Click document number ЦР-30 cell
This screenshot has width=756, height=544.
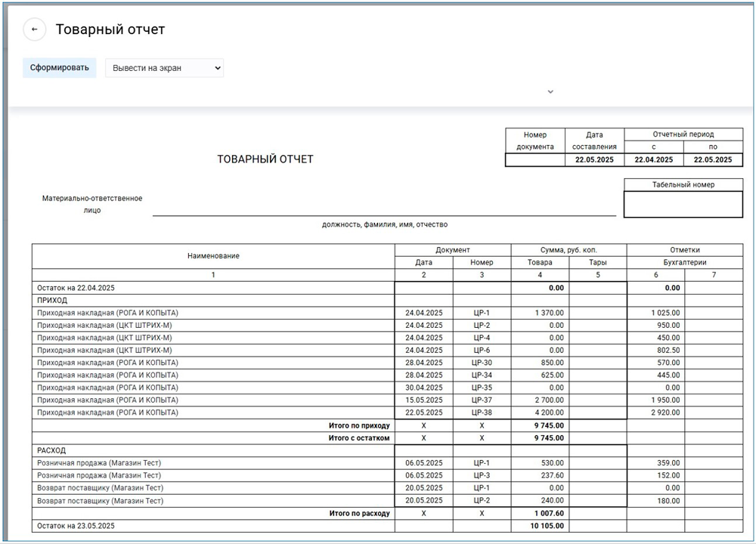point(482,363)
